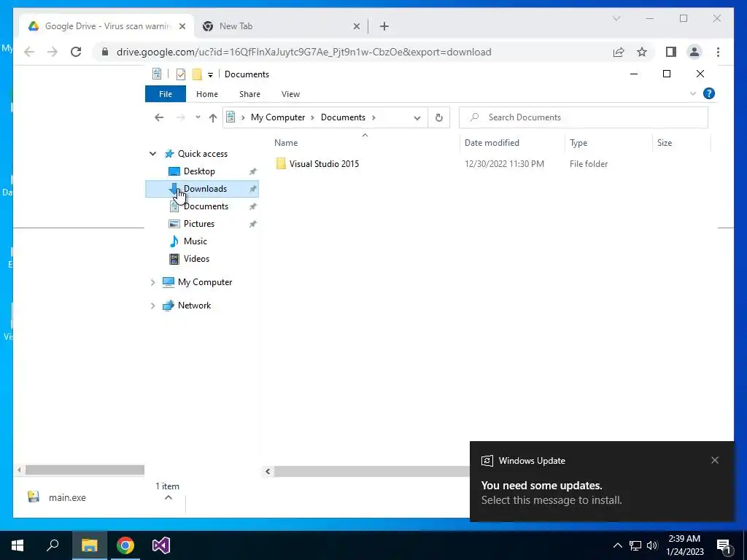Screen dimensions: 747x560
Task: Open the address bar history dropdown
Action: click(x=417, y=117)
